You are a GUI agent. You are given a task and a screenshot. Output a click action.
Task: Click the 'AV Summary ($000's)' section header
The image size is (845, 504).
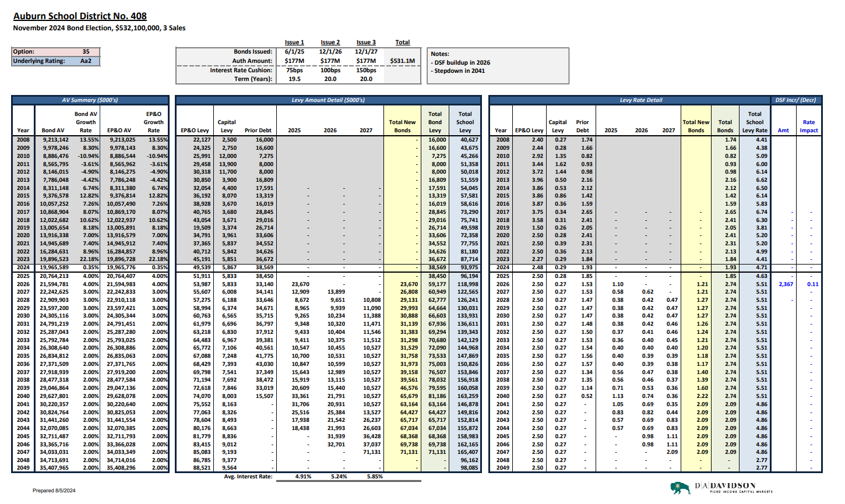(90, 100)
